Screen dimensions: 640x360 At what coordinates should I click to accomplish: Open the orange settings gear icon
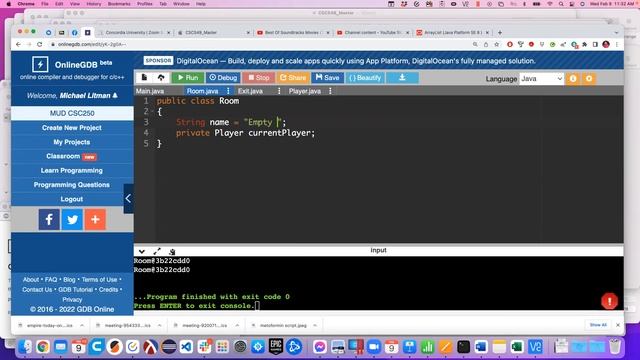coord(589,79)
